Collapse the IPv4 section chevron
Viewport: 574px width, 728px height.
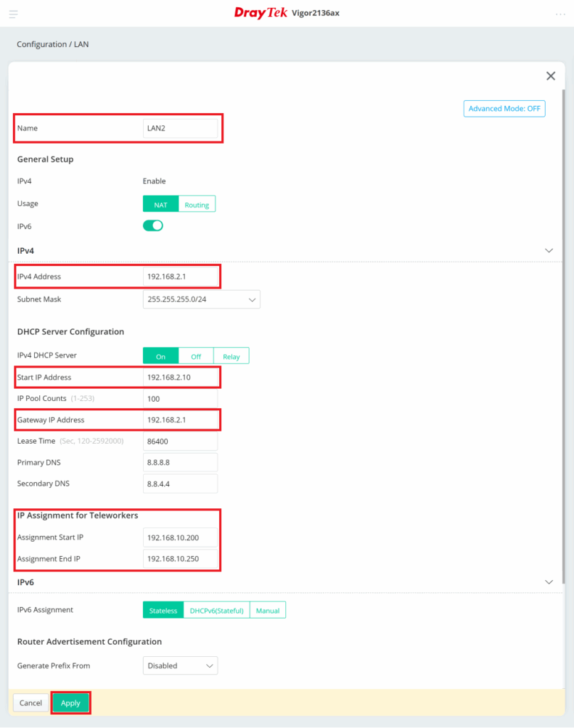548,251
